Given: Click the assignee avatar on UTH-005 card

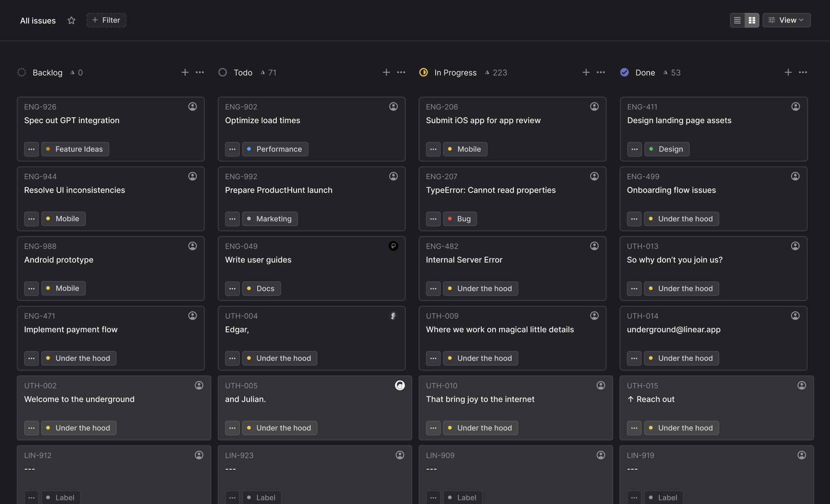Looking at the screenshot, I should click(400, 385).
